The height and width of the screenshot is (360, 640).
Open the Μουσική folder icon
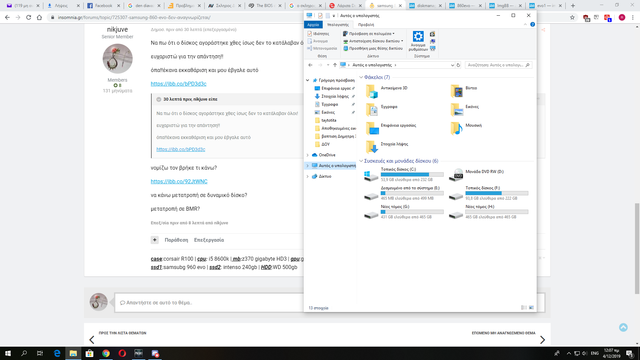point(456,128)
